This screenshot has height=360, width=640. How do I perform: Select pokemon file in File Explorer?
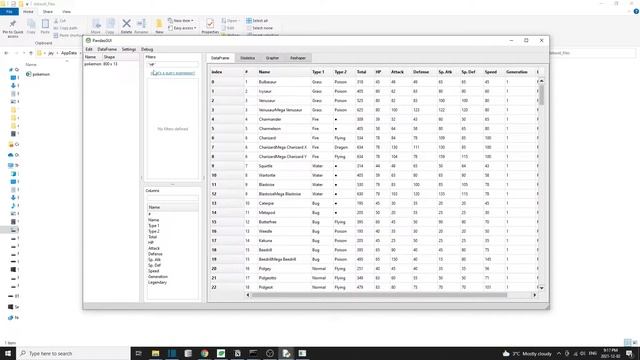pos(38,74)
